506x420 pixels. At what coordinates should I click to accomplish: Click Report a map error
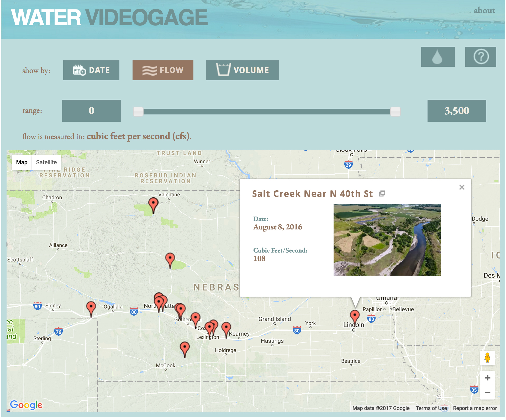coord(475,408)
